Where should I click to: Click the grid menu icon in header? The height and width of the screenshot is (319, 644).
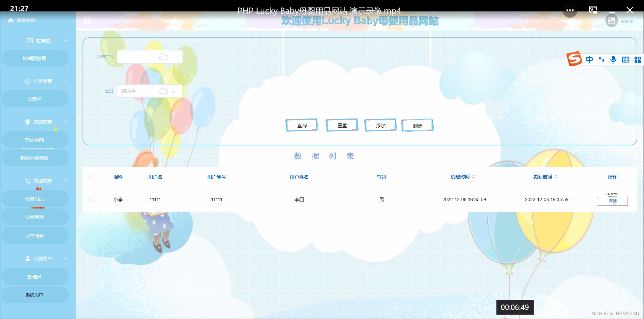87,21
